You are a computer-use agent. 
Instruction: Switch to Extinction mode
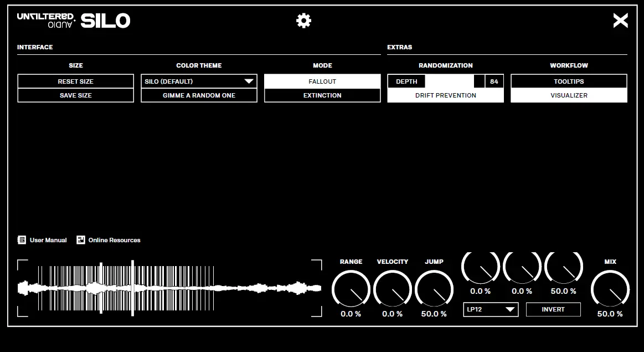[322, 95]
